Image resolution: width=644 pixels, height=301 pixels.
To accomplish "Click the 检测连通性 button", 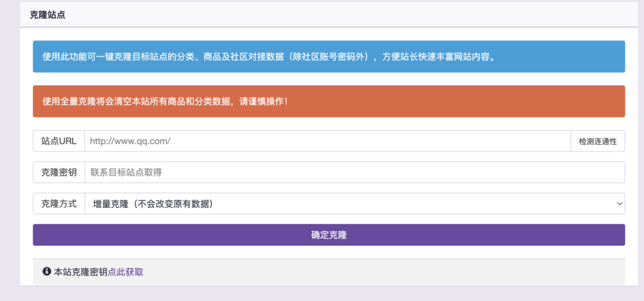I will click(x=597, y=141).
